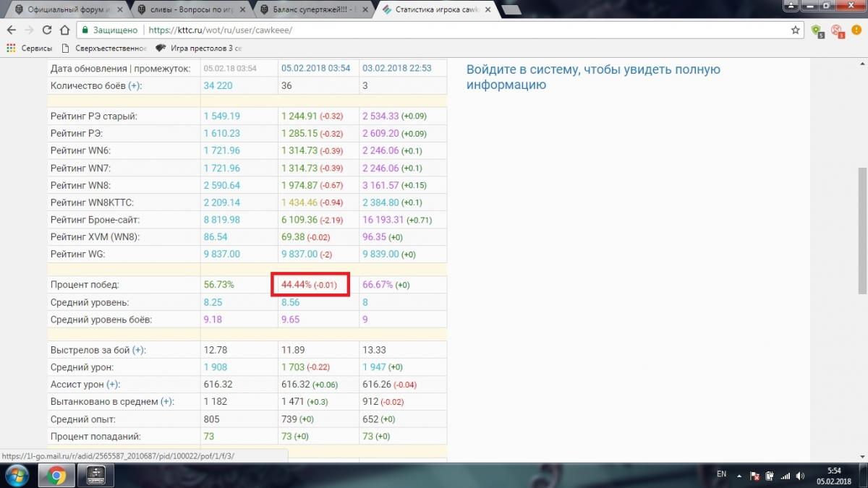Screen dimensions: 868x488
Task: Expand the Ассист урон (+) details
Action: pos(114,385)
